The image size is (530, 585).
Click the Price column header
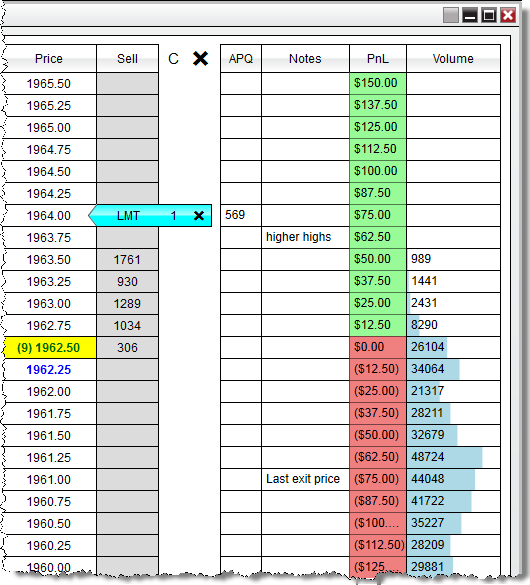point(49,59)
